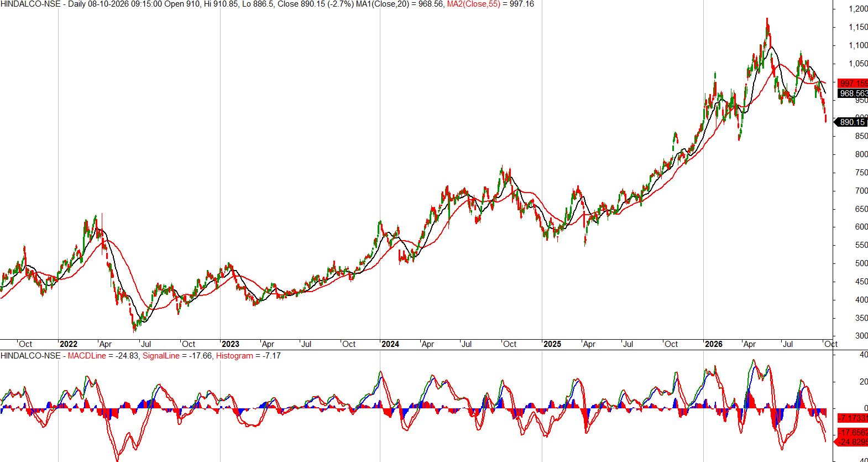Click the 350 price axis label

point(861,318)
